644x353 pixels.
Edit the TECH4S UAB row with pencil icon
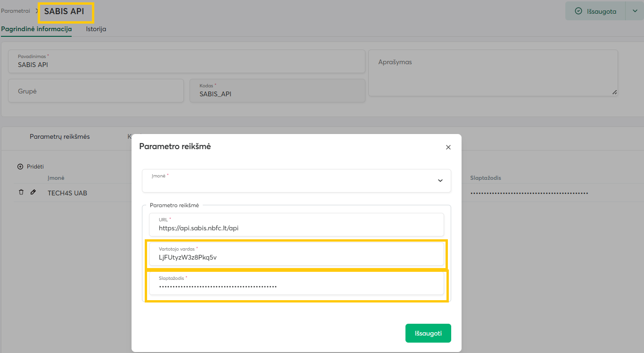click(33, 193)
